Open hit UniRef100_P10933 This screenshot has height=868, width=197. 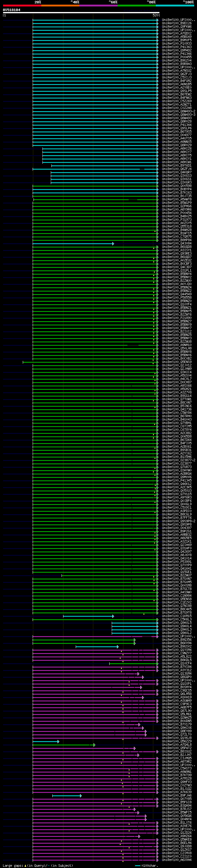point(177,44)
